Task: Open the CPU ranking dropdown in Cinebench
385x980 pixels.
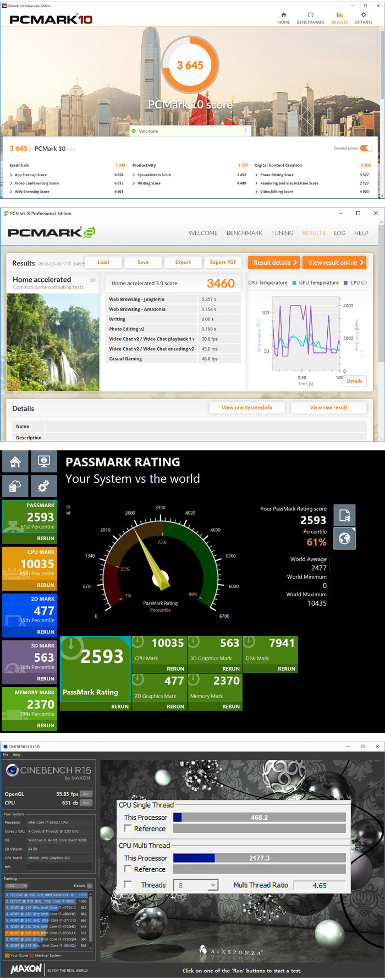Action: [x=16, y=886]
